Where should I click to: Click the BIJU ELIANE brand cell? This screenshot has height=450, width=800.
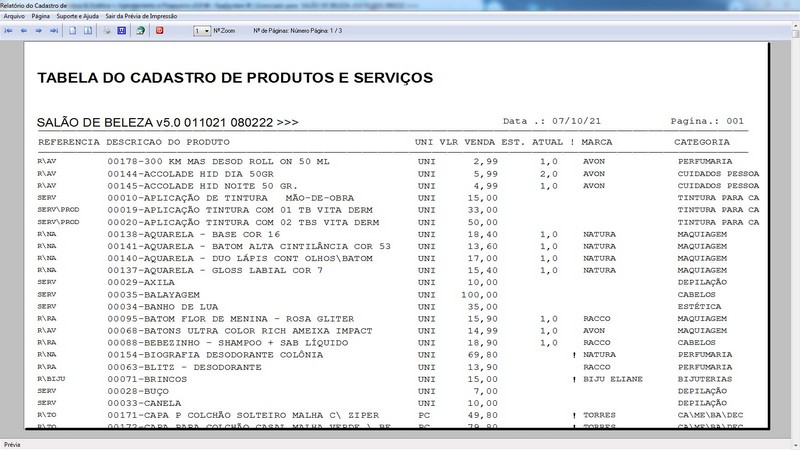[x=613, y=379]
